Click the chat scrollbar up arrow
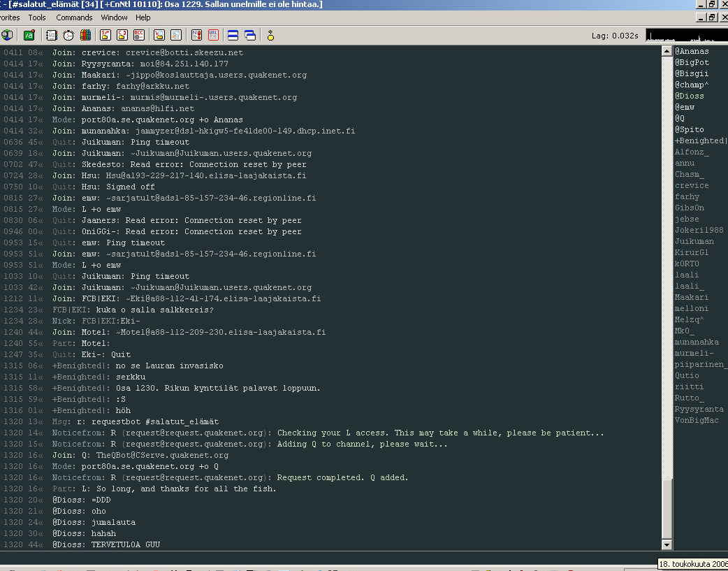The width and height of the screenshot is (728, 571). [x=667, y=51]
